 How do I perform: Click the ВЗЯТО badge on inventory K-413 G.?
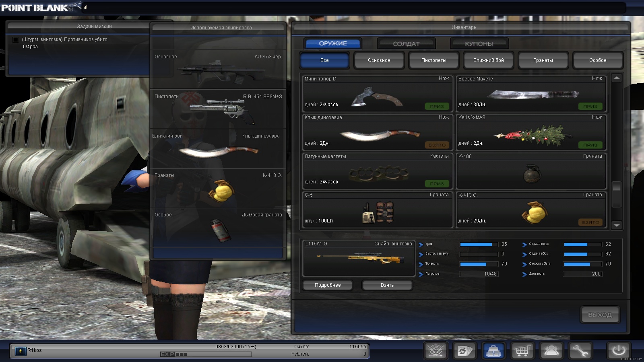590,222
